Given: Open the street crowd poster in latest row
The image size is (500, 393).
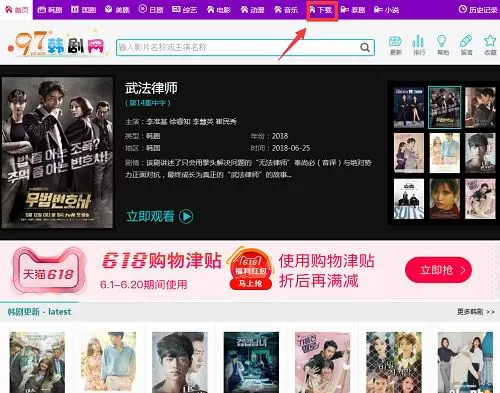Looking at the screenshot, I should click(x=37, y=362).
